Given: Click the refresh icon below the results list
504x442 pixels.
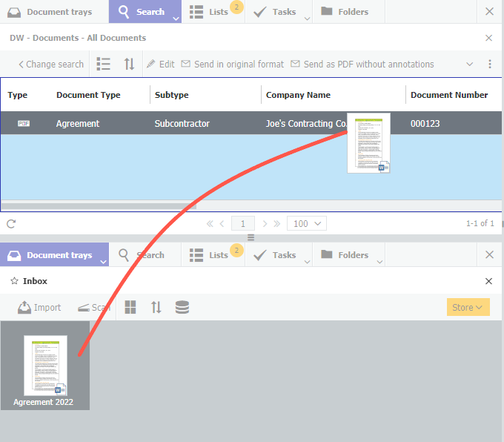Looking at the screenshot, I should click(x=11, y=223).
